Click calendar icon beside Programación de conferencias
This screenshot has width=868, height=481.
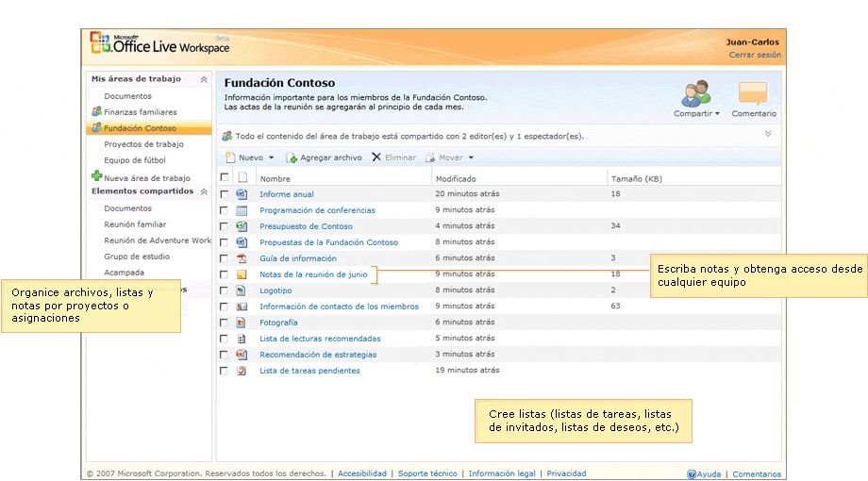(242, 210)
